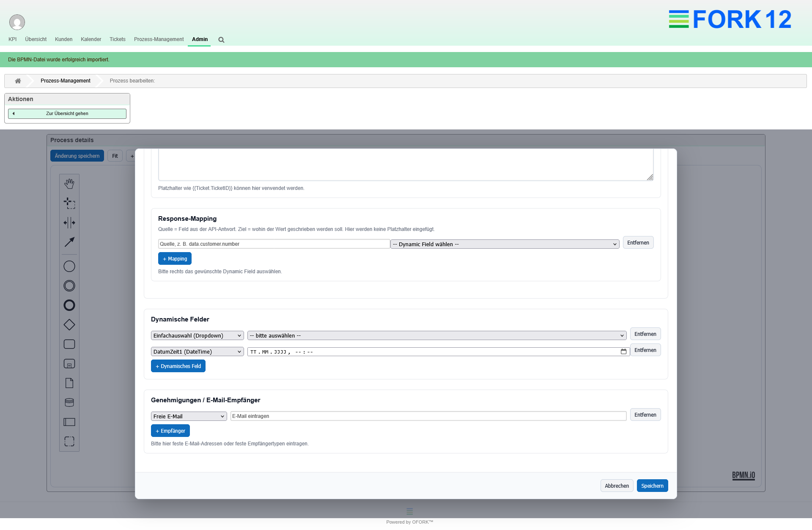
Task: Open the Dynamic Field wähler dropdown
Action: point(505,244)
